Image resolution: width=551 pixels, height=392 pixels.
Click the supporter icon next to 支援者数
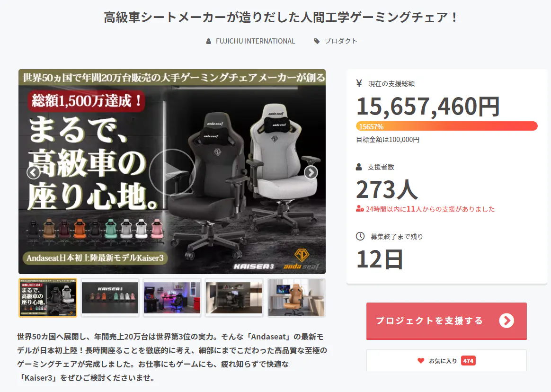(359, 167)
